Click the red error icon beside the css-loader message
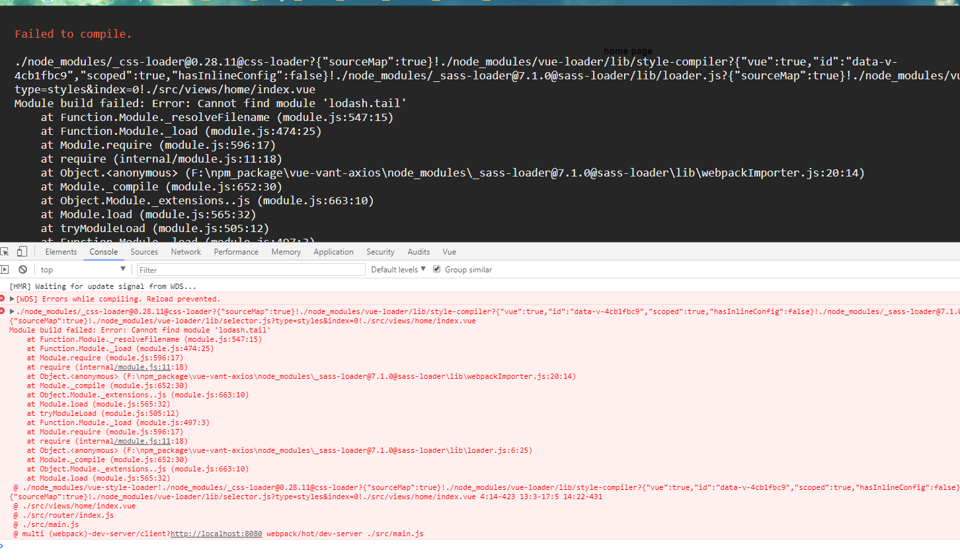Viewport: 960px width, 560px height. pyautogui.click(x=3, y=311)
